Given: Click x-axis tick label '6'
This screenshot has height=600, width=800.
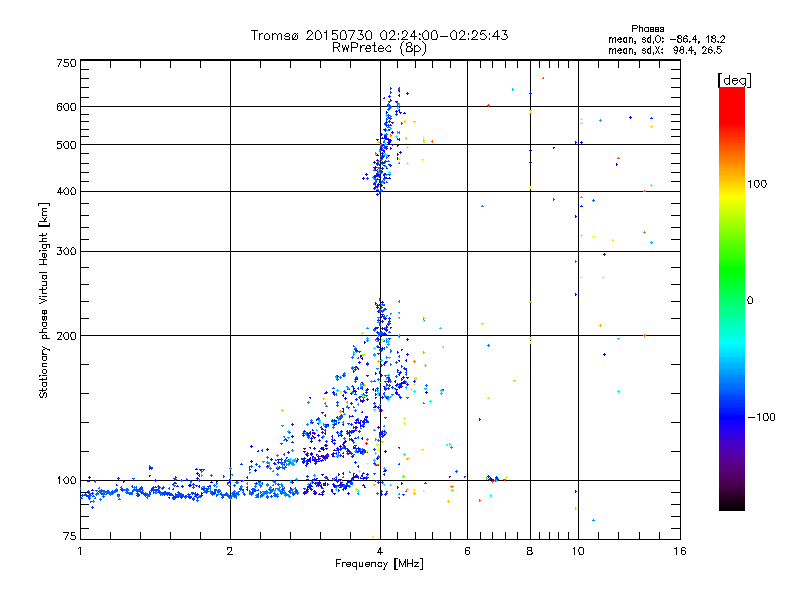Looking at the screenshot, I should tap(467, 551).
